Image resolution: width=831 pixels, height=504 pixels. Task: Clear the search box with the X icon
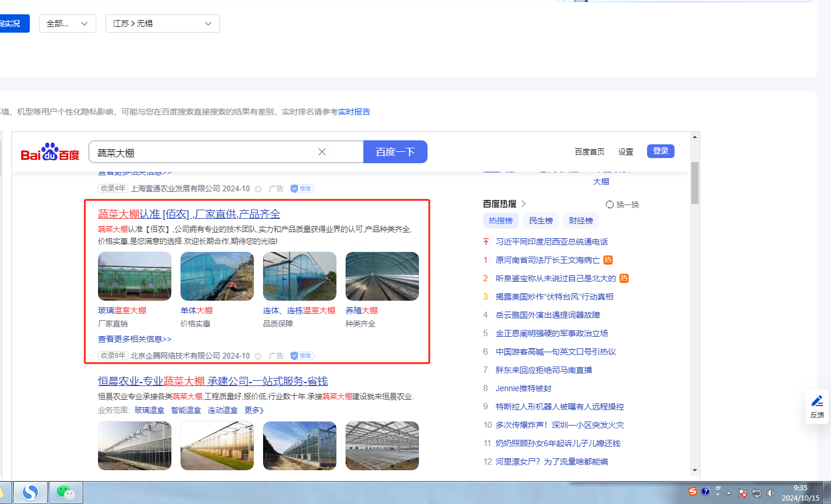tap(322, 152)
